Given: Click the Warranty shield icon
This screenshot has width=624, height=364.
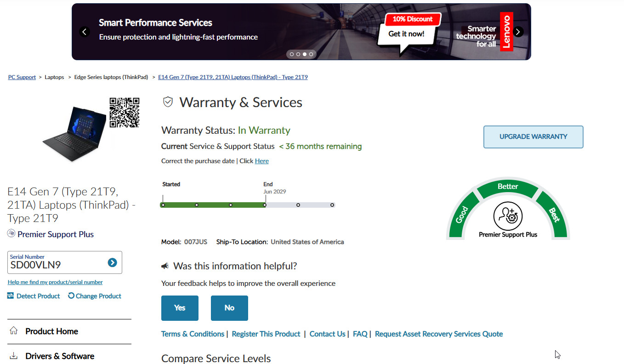Looking at the screenshot, I should click(168, 102).
